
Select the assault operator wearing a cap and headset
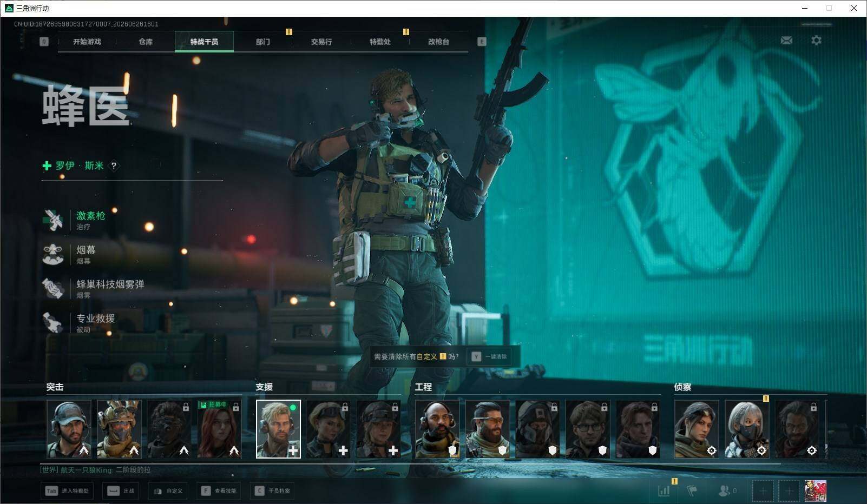click(69, 429)
